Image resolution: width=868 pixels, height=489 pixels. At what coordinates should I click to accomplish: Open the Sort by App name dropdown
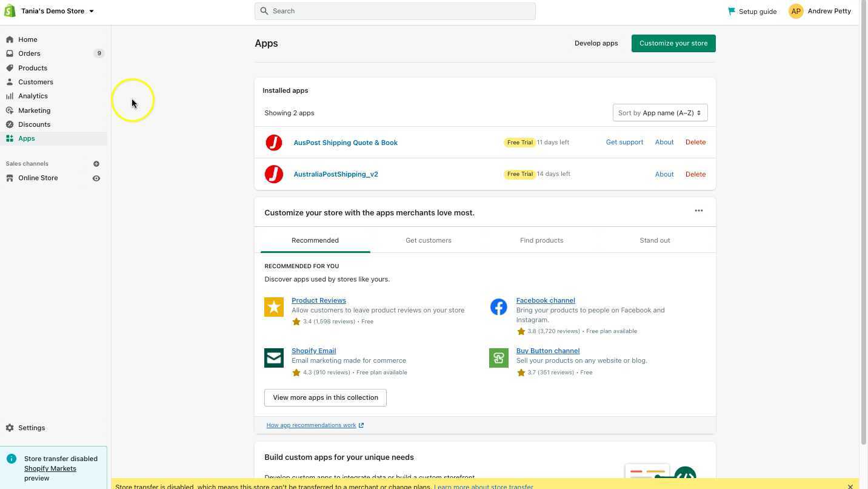click(659, 112)
